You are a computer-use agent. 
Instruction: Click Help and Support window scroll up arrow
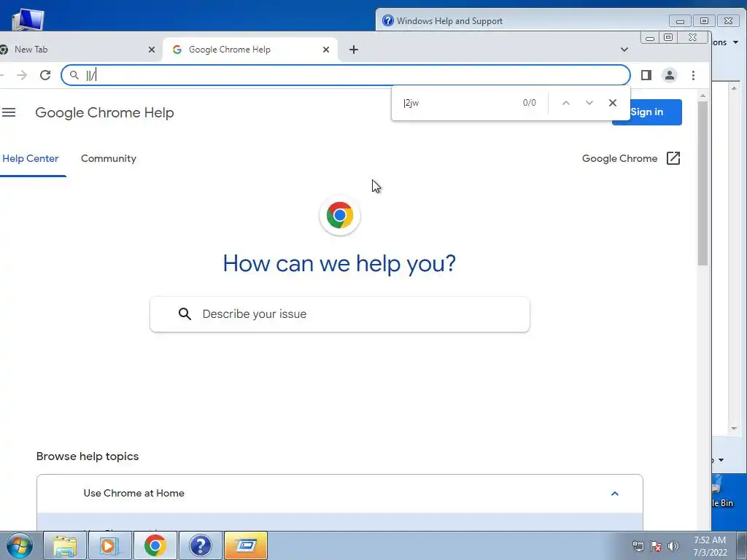click(x=734, y=88)
